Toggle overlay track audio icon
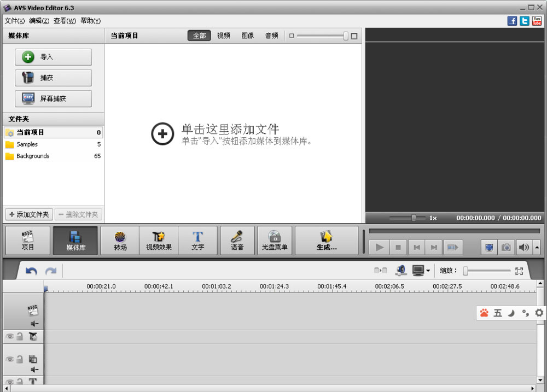This screenshot has width=547, height=392. 34,370
